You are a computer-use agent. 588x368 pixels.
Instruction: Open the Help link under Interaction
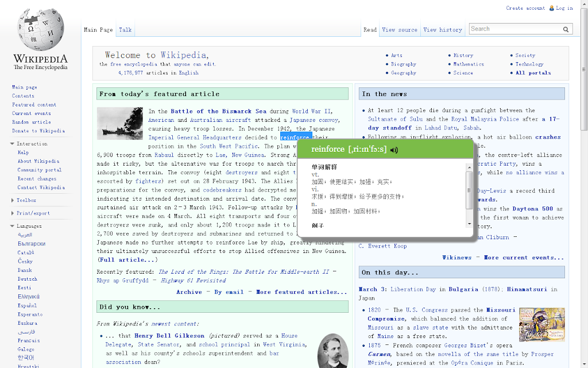23,152
